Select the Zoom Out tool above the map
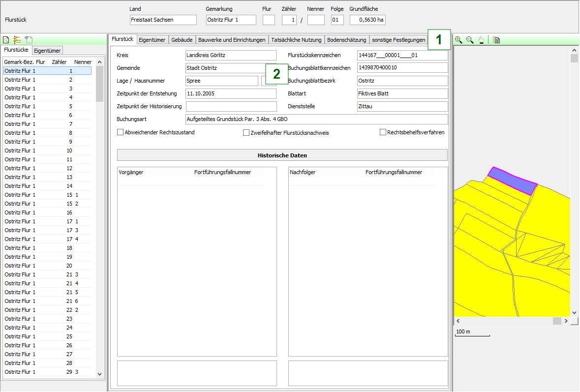This screenshot has width=580, height=392. [469, 39]
